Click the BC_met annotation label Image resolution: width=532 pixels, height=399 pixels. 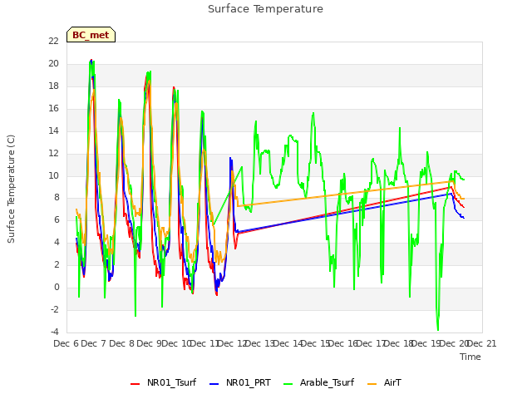(91, 35)
